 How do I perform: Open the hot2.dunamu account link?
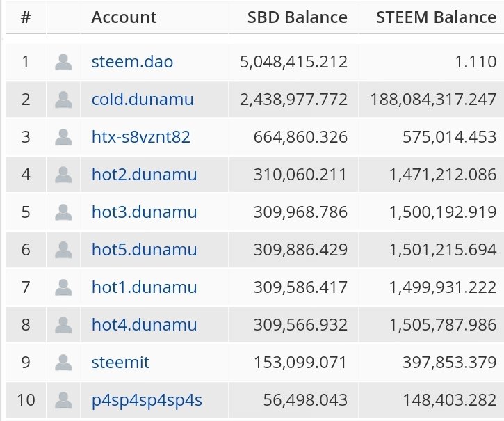tap(144, 175)
